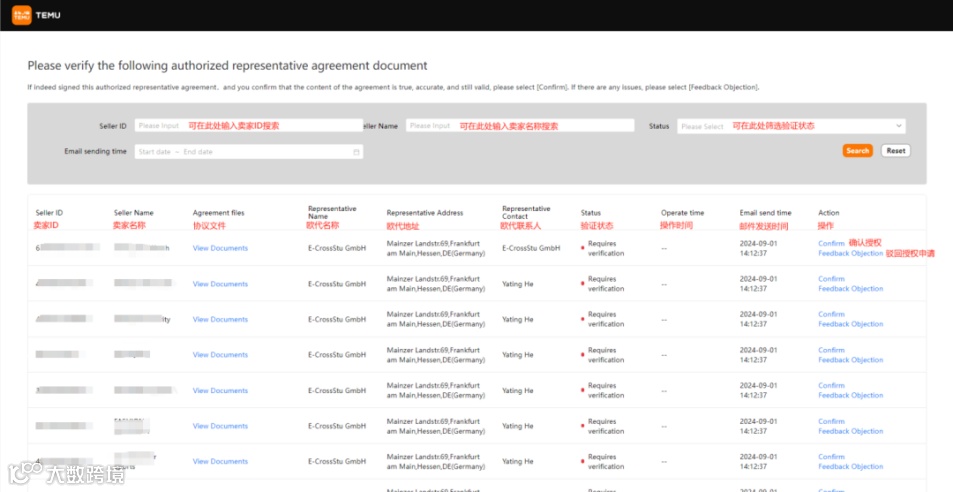Click the Action column header

[x=828, y=213]
